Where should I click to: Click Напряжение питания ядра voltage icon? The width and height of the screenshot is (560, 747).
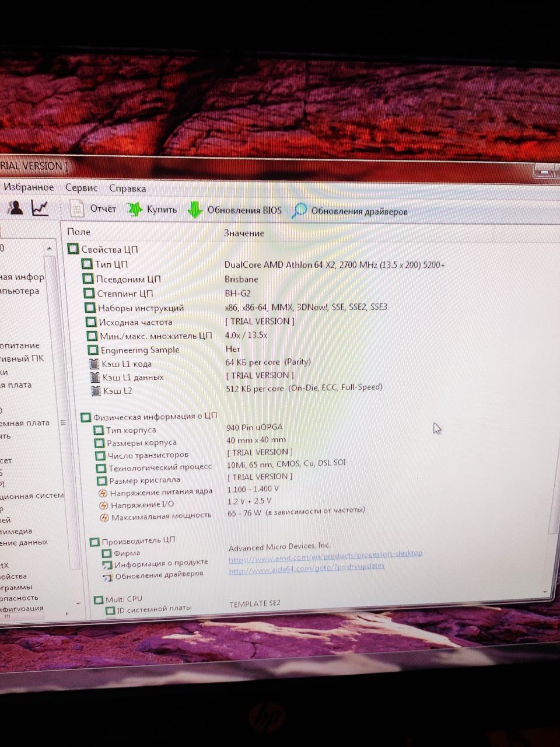pos(103,493)
